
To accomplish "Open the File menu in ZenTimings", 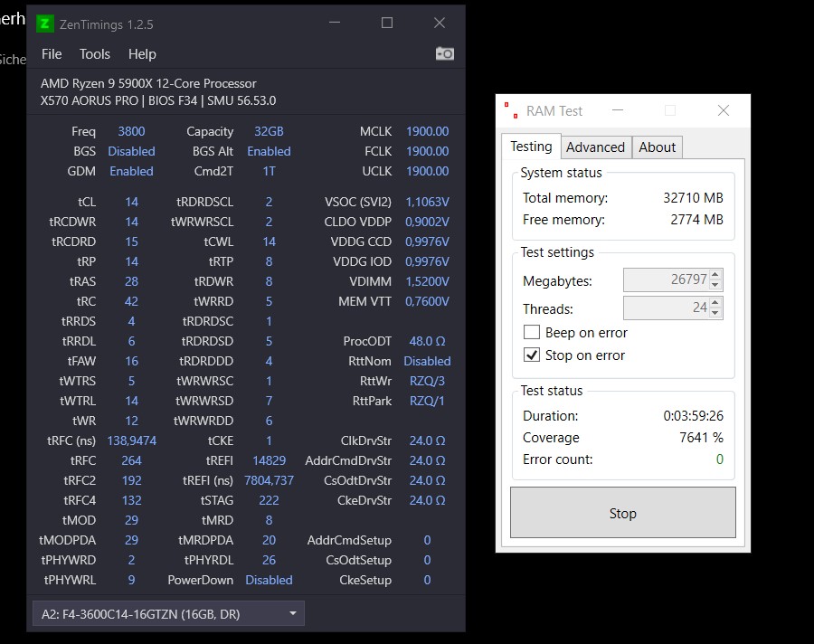I will pyautogui.click(x=52, y=54).
